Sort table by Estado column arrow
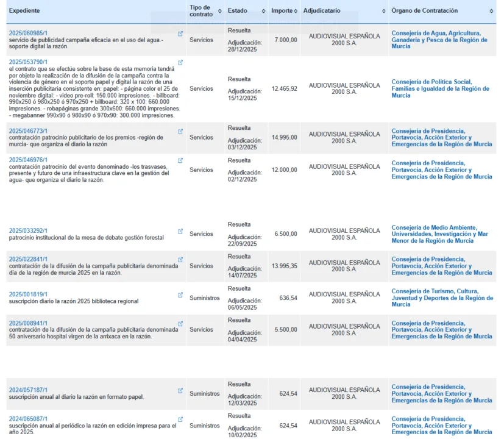This screenshot has height=439, width=504. pos(264,12)
